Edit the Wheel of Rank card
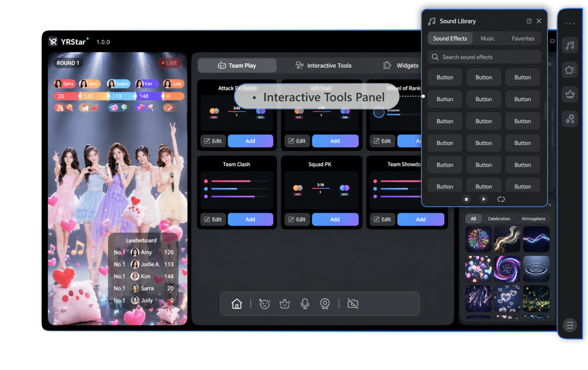This screenshot has width=588, height=370. tap(382, 141)
